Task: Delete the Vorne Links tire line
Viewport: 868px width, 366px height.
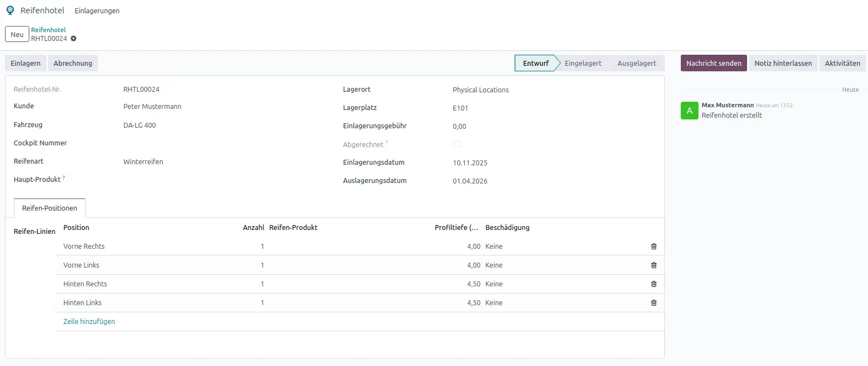Action: (x=654, y=265)
